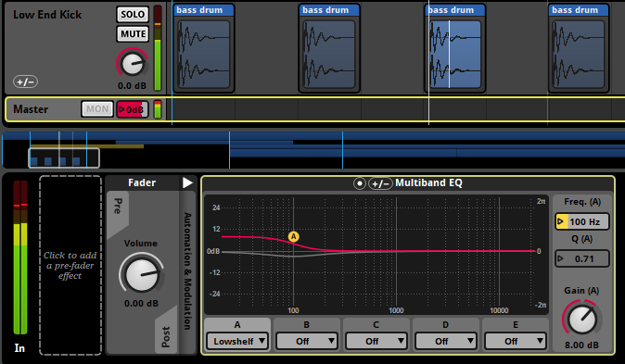This screenshot has width=625, height=364.
Task: Mute the Low End Kick track
Action: [x=133, y=34]
